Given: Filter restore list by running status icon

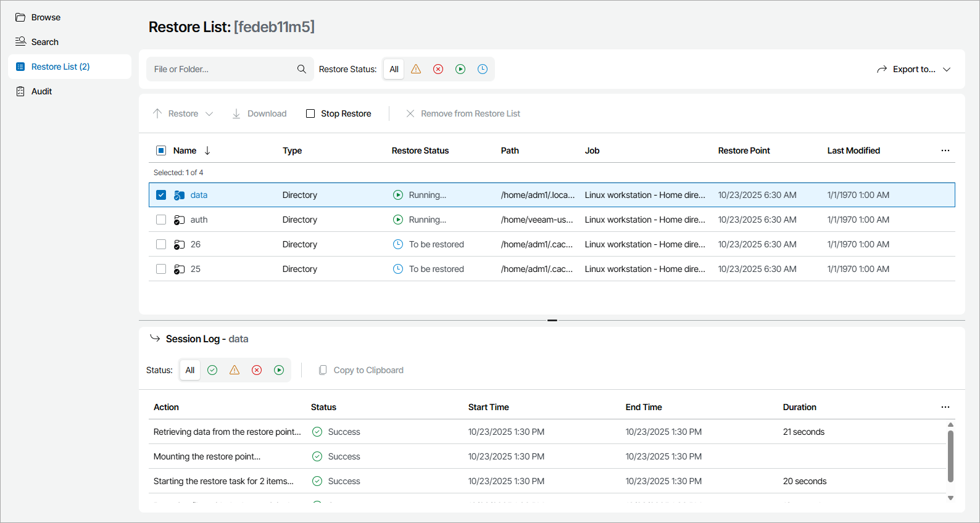Looking at the screenshot, I should (x=460, y=69).
